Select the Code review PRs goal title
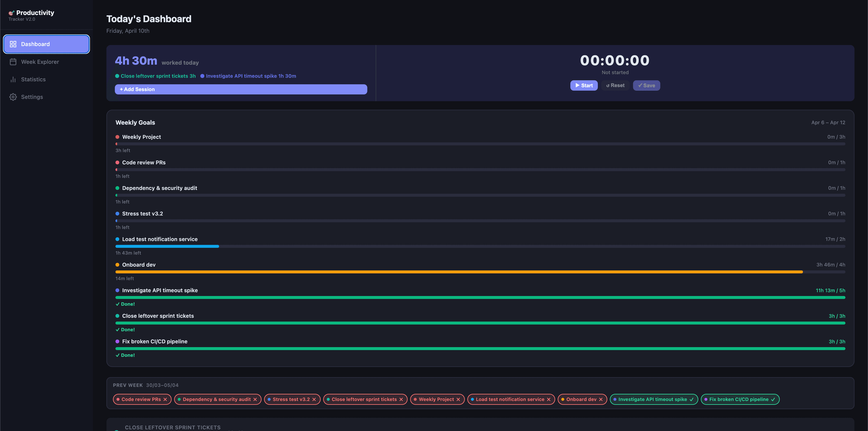The image size is (868, 431). [x=144, y=162]
